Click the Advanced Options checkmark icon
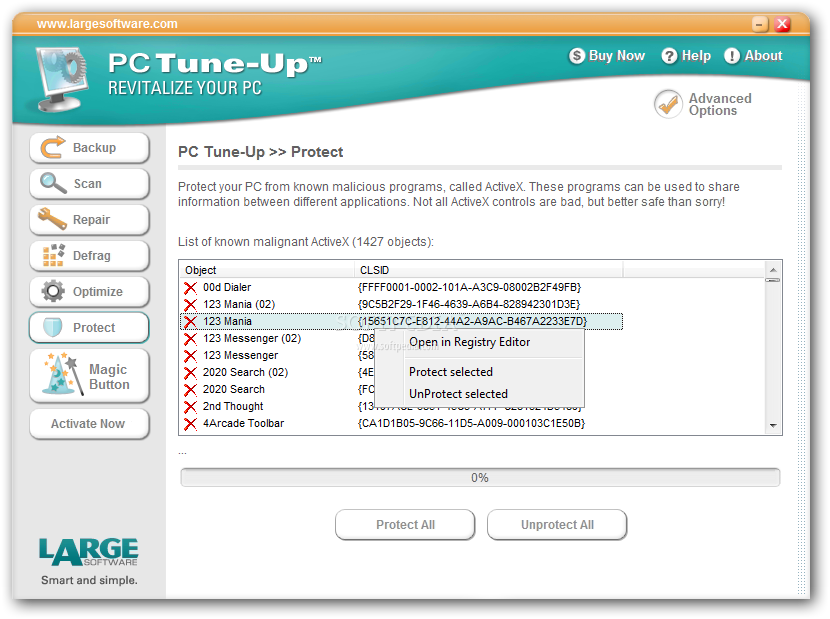This screenshot has width=830, height=619. 668,104
